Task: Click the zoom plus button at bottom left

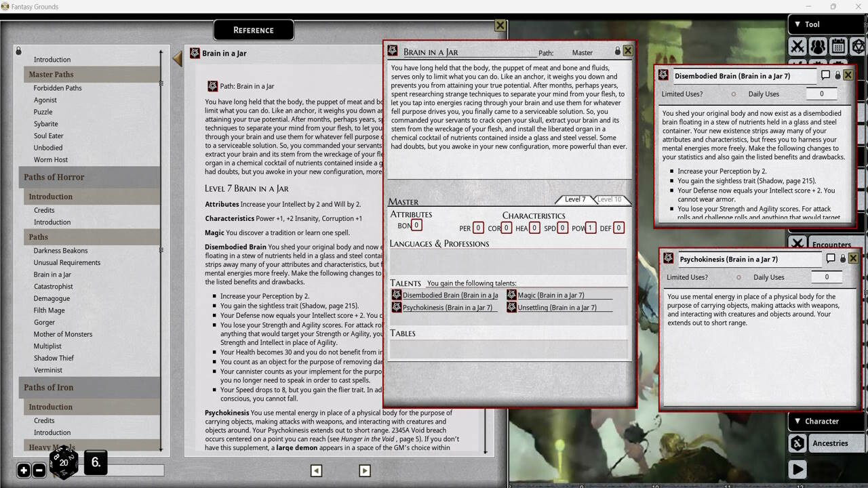Action: 24,470
